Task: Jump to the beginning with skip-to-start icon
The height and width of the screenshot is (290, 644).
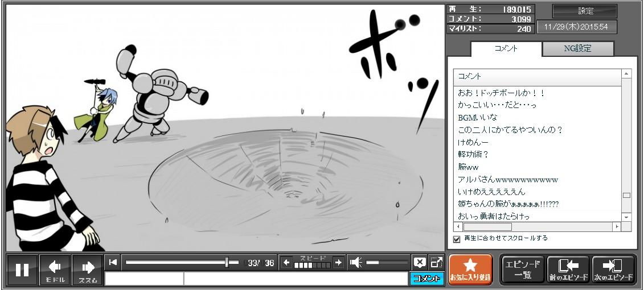Action: click(113, 262)
